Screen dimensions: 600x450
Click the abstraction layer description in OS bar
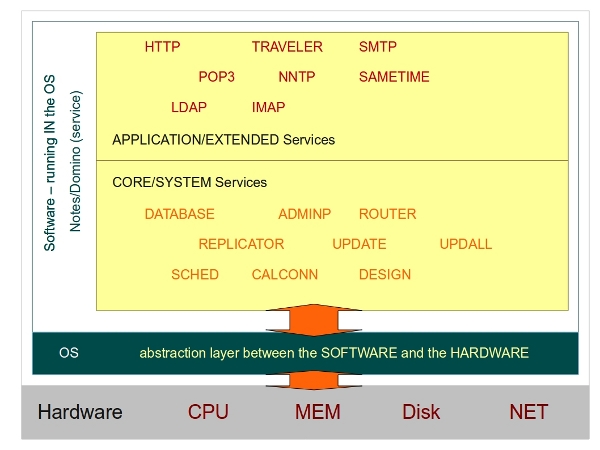pos(334,353)
